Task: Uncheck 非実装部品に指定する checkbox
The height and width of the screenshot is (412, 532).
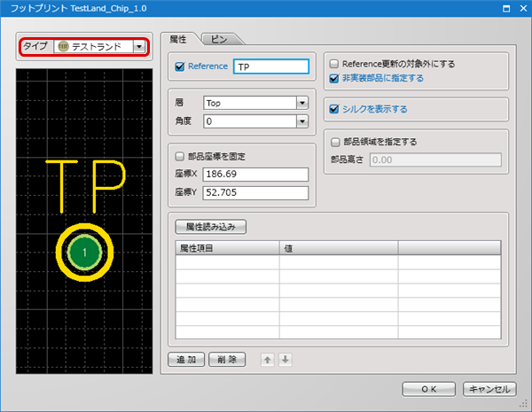Action: pyautogui.click(x=334, y=79)
